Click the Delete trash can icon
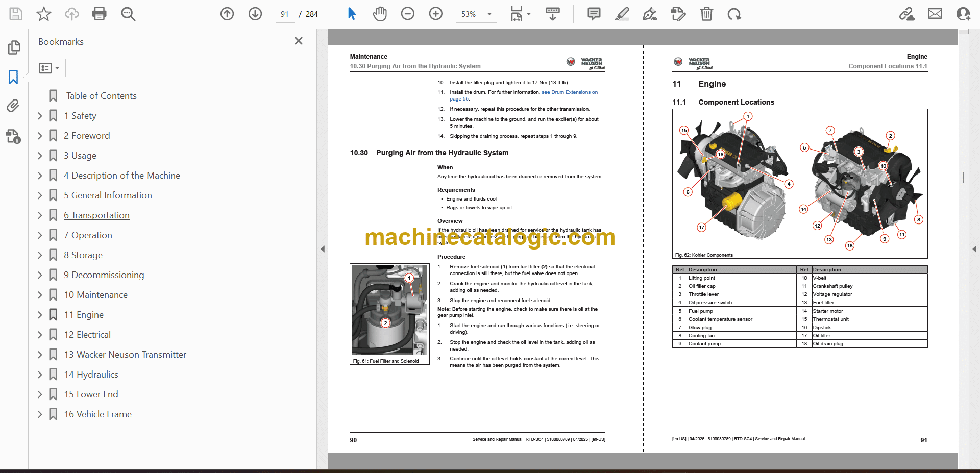Screen dimensions: 980x473 706,14
